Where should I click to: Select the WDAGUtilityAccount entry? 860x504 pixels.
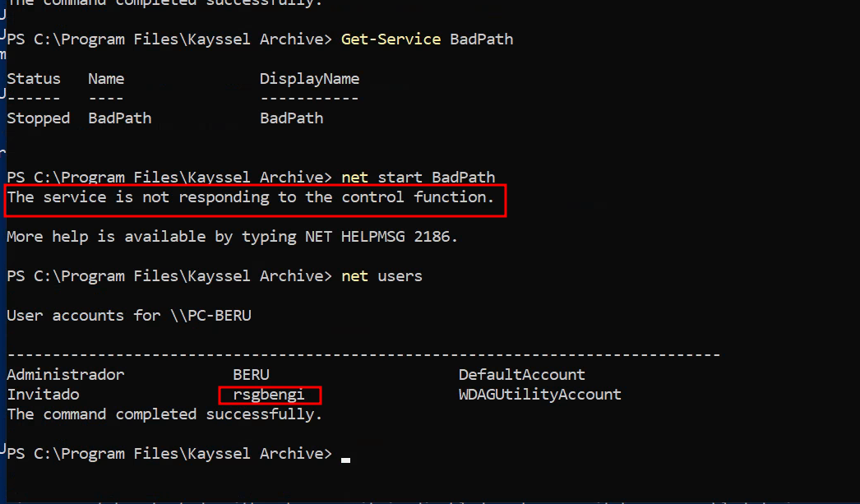click(x=539, y=395)
